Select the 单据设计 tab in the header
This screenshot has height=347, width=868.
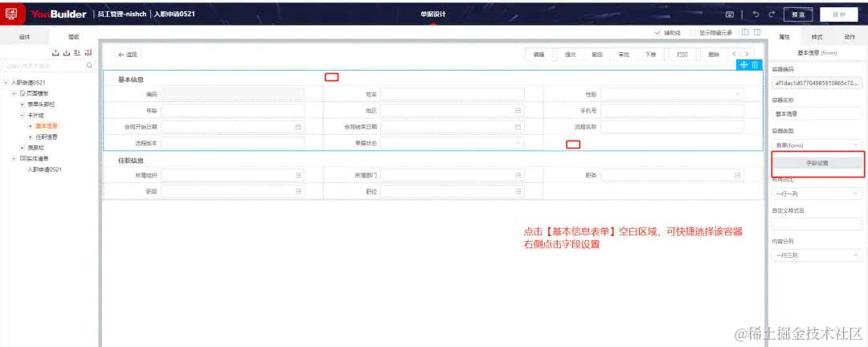(432, 14)
